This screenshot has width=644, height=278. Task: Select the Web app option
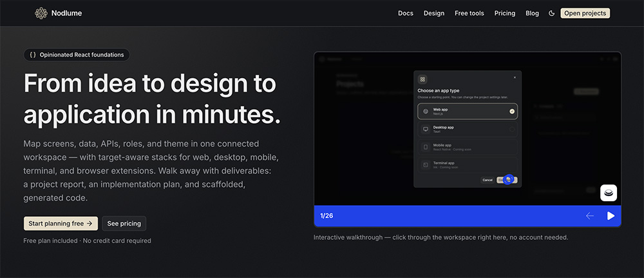pyautogui.click(x=468, y=111)
